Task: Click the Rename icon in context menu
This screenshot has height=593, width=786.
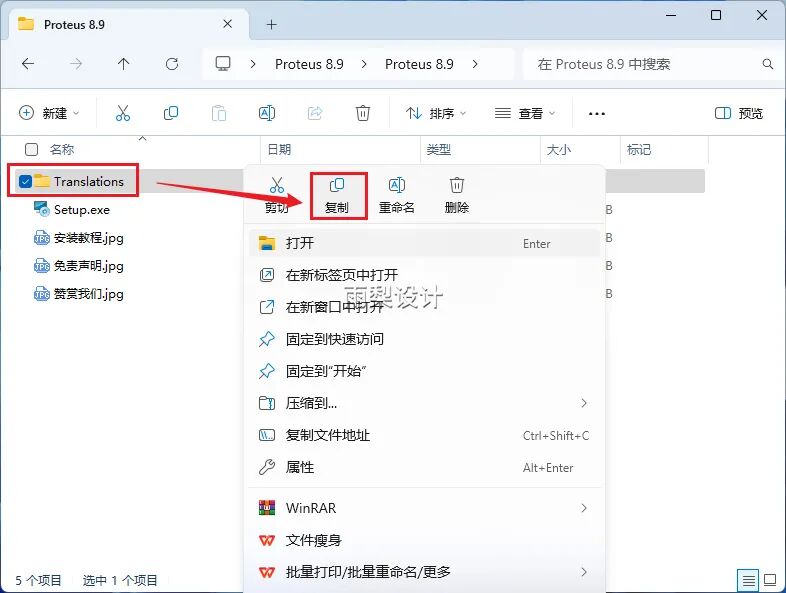Action: coord(396,187)
